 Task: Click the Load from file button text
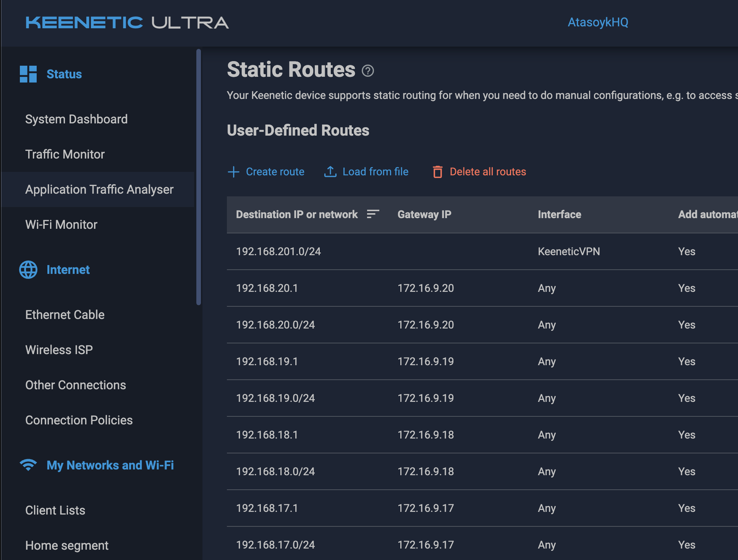tap(375, 172)
